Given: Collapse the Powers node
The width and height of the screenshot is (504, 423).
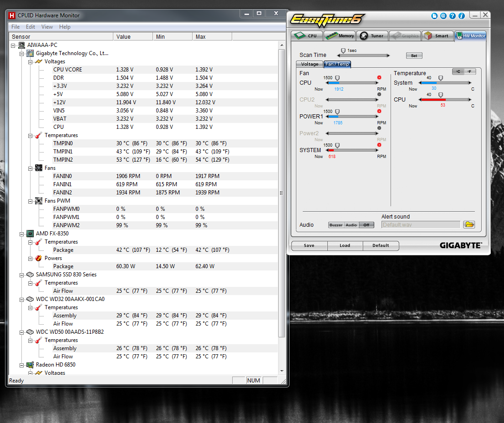Looking at the screenshot, I should point(30,259).
